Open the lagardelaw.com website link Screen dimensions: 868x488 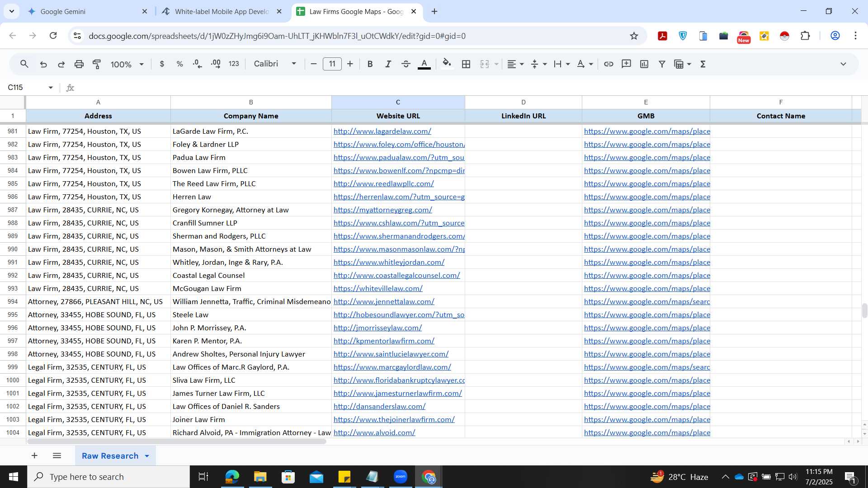point(382,131)
